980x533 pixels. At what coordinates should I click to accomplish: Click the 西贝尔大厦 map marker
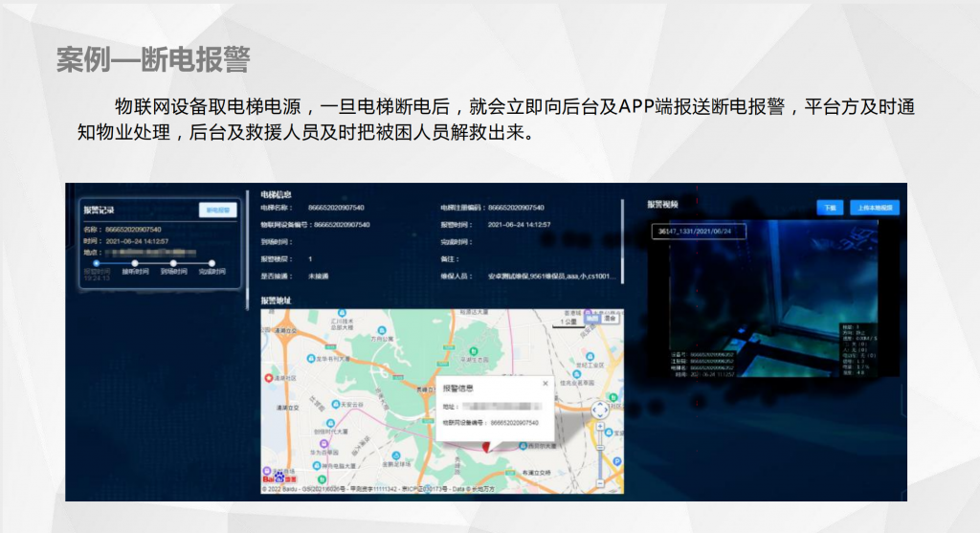[x=523, y=446]
